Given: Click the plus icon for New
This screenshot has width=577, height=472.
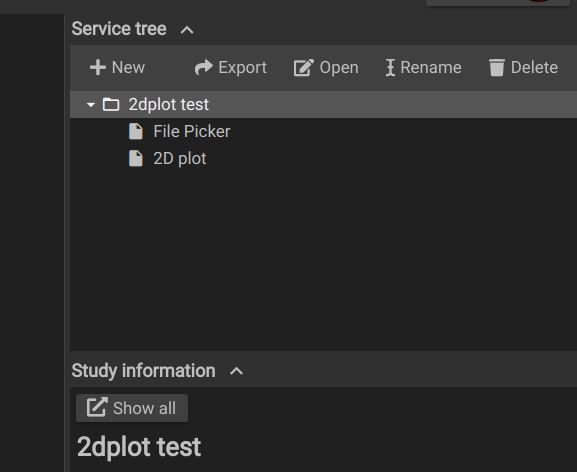Looking at the screenshot, I should 98,68.
